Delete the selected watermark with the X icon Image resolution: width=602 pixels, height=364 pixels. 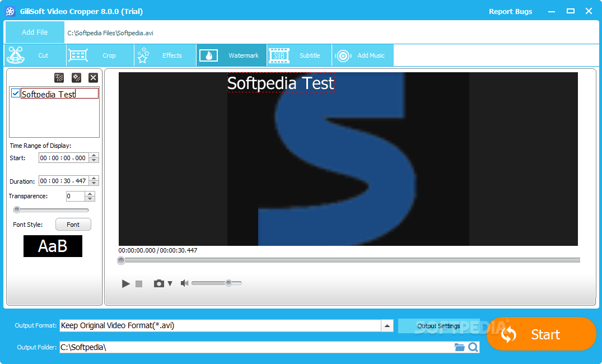(x=94, y=78)
